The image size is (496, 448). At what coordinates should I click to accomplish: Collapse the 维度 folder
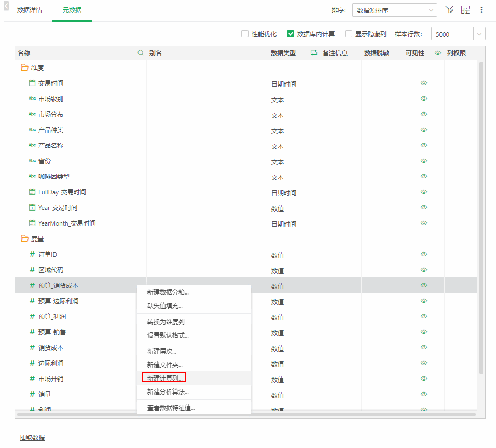[24, 67]
